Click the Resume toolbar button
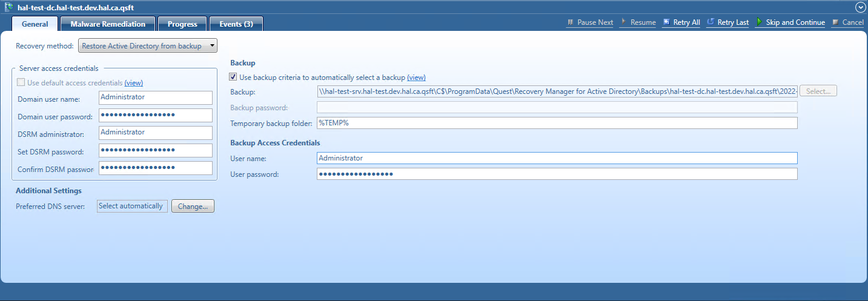Image resolution: width=868 pixels, height=301 pixels. (638, 22)
